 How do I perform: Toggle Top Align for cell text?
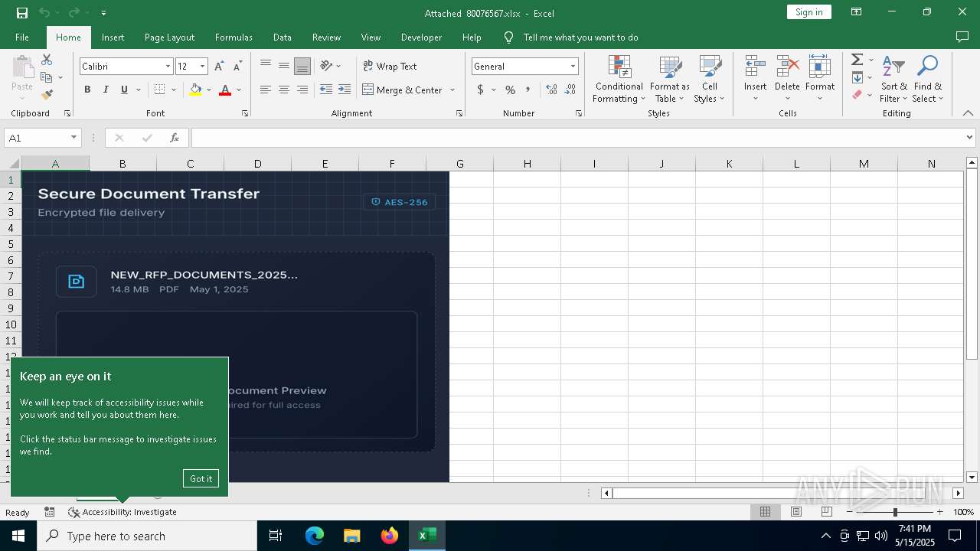(x=266, y=66)
